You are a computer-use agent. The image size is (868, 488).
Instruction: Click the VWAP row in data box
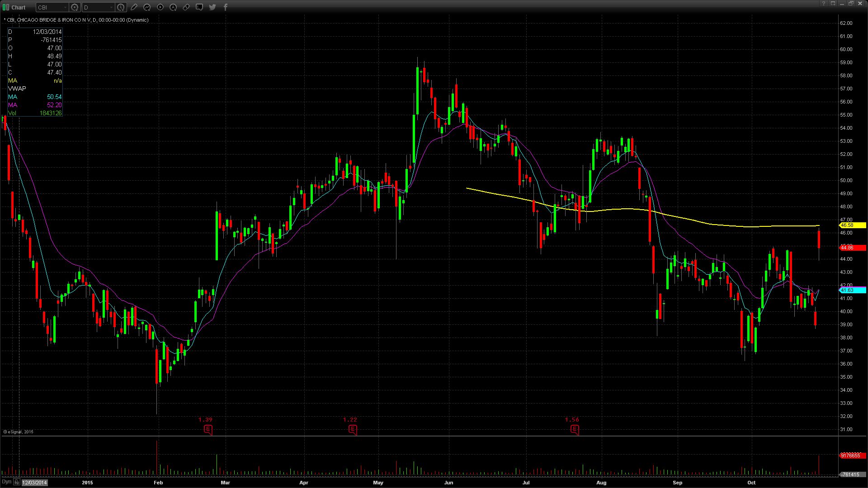click(35, 89)
